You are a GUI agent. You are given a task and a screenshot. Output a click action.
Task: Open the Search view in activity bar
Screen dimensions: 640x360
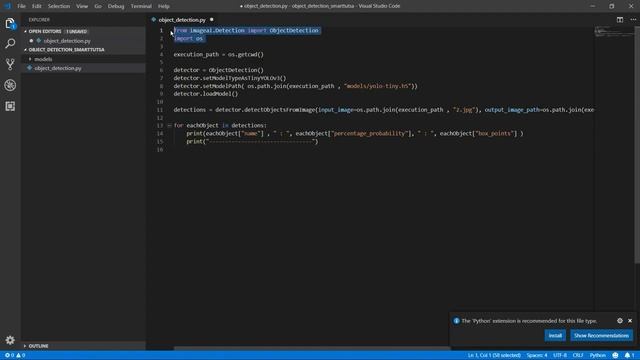10,43
